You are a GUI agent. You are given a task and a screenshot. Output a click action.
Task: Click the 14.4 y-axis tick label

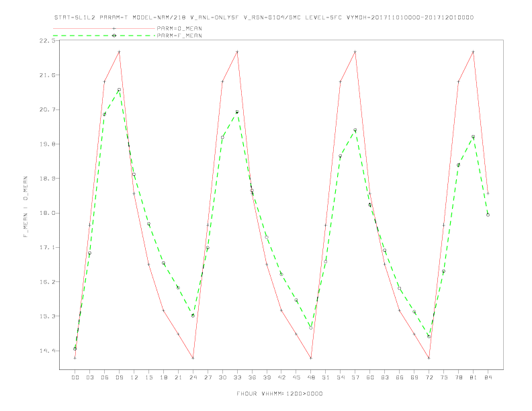click(x=47, y=351)
